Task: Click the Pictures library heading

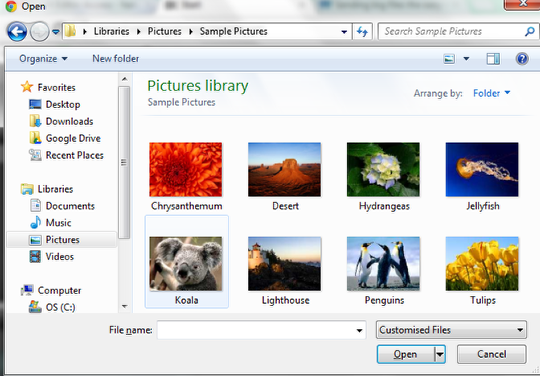Action: tap(198, 86)
